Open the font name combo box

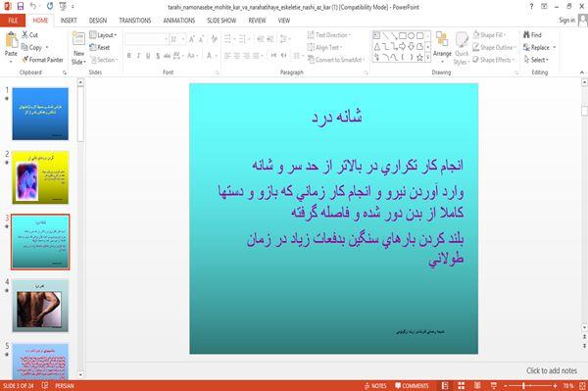tap(146, 39)
